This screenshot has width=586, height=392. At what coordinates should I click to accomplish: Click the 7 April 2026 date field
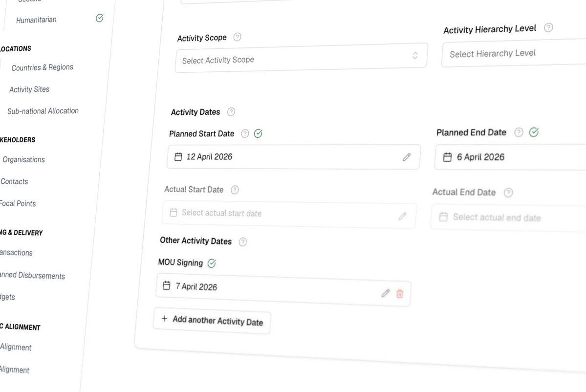coord(283,290)
